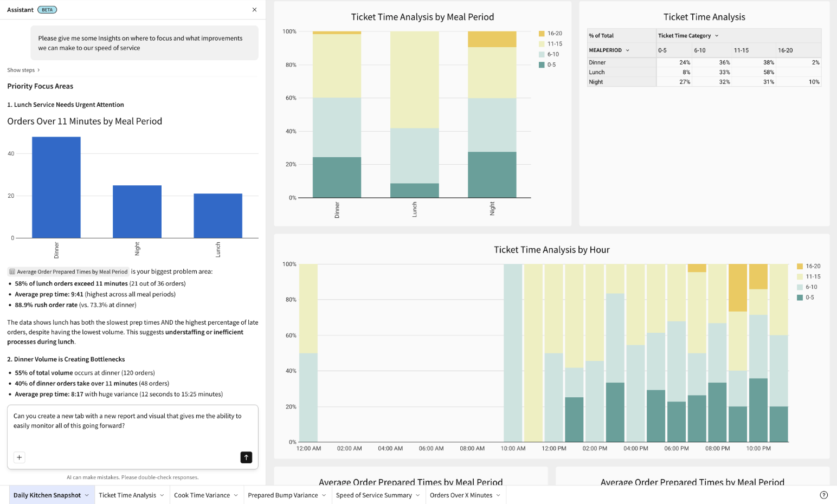Click the Night stacked bar in Meal Period chart
Screen dimensions: 837x504
click(x=492, y=115)
